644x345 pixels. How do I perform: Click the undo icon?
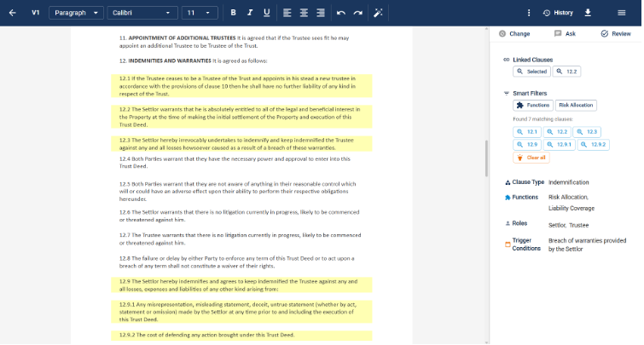pyautogui.click(x=341, y=13)
